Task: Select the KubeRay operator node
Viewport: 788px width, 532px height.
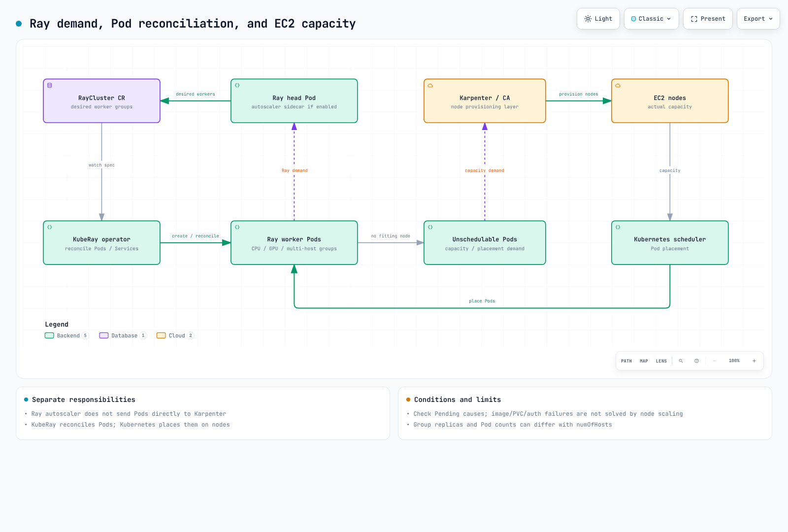Action: tap(101, 243)
